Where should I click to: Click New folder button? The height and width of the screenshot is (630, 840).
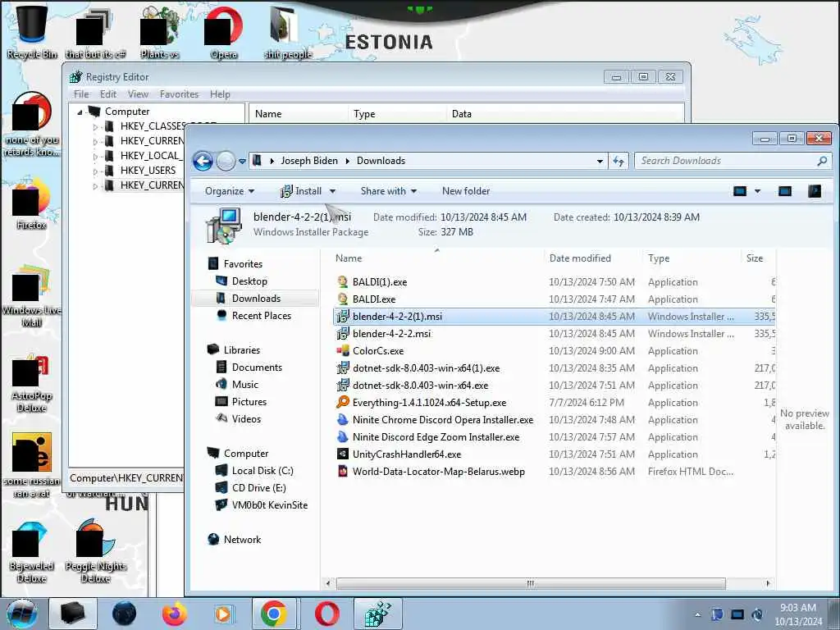[466, 191]
